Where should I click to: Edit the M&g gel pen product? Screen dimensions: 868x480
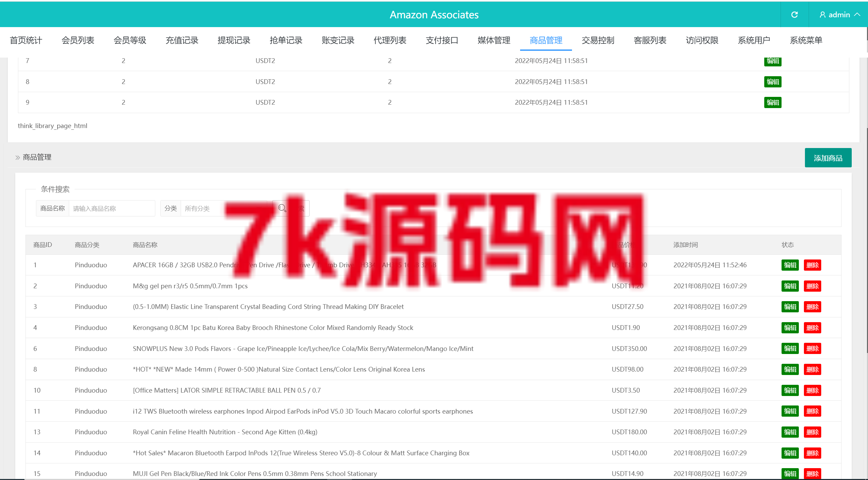[790, 286]
